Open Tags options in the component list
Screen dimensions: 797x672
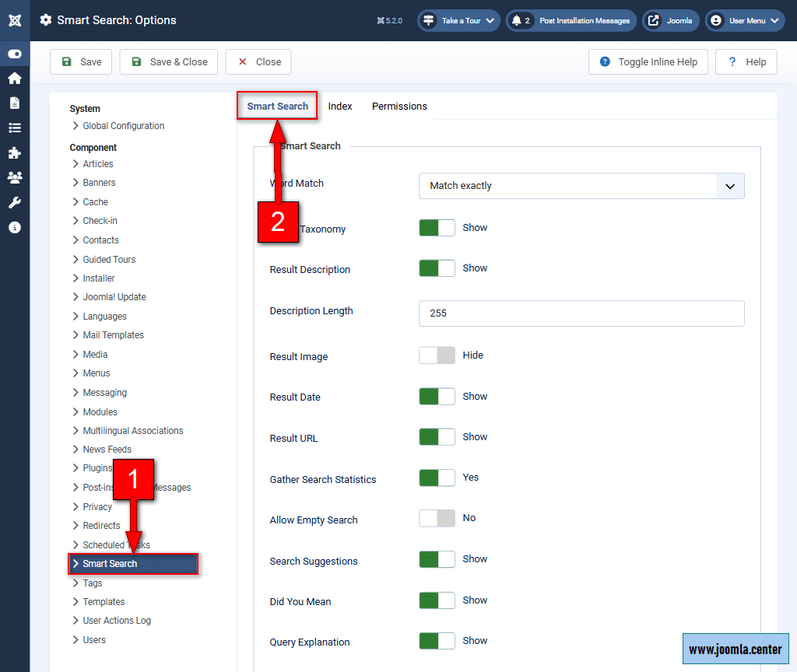coord(93,583)
